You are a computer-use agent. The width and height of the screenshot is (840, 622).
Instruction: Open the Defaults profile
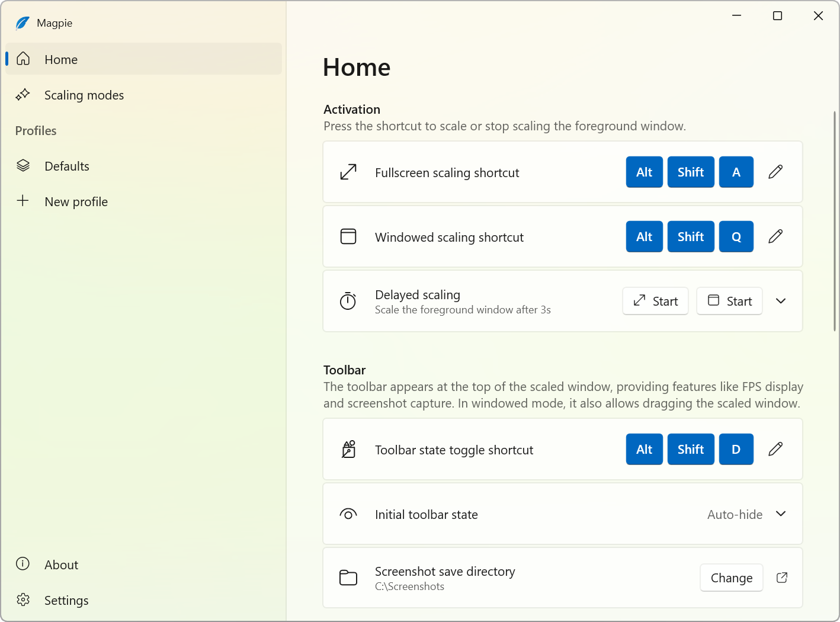67,166
